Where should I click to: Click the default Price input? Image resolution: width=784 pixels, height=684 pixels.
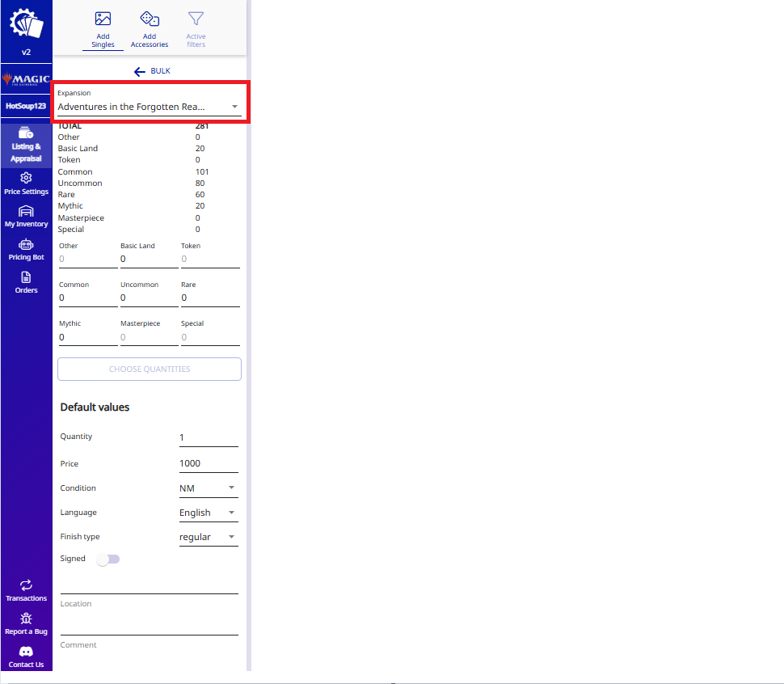click(x=209, y=463)
